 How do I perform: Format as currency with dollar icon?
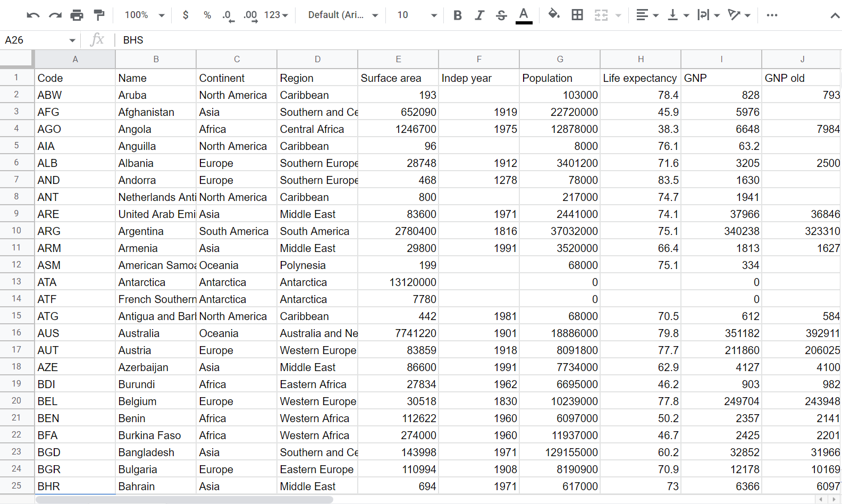[186, 15]
